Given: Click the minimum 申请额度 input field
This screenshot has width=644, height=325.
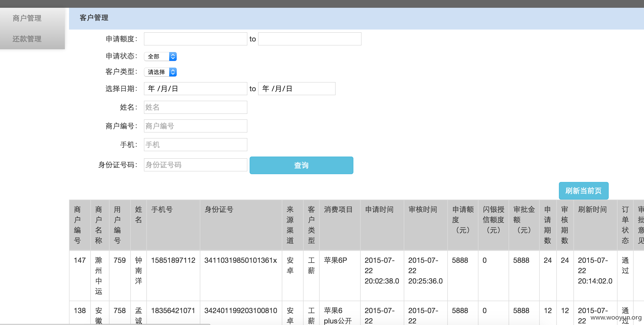Looking at the screenshot, I should [195, 39].
